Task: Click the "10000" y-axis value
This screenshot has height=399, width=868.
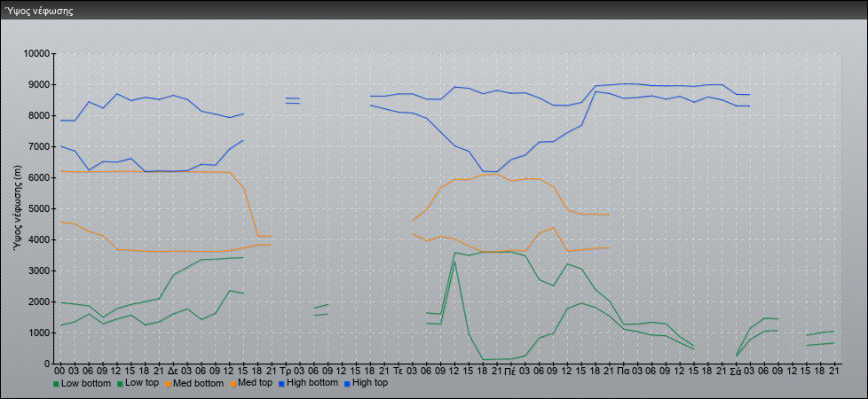Action: (38, 54)
